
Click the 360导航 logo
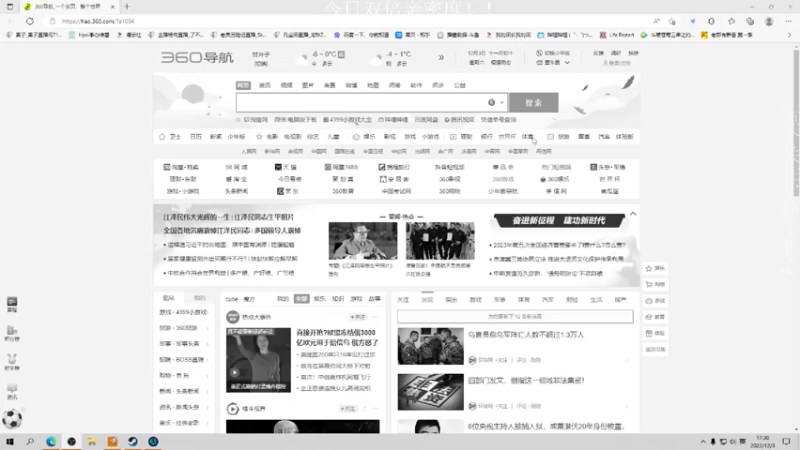(197, 57)
